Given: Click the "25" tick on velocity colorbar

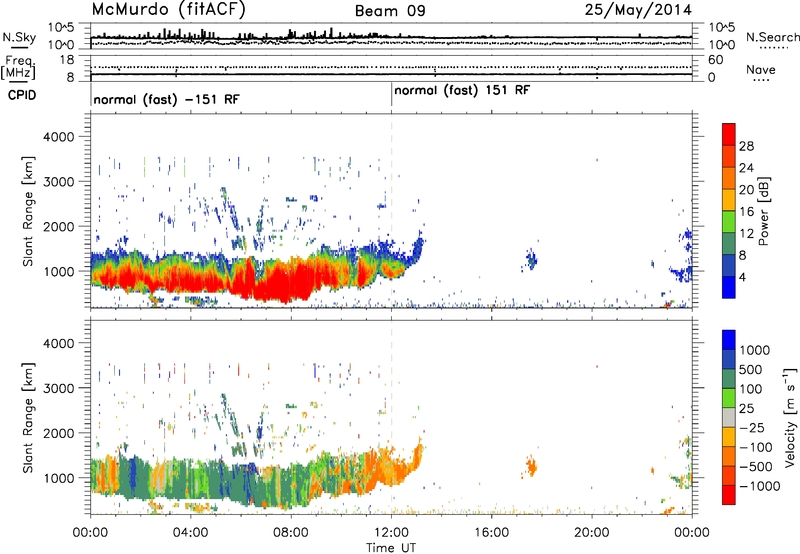Looking at the screenshot, I should pyautogui.click(x=746, y=408).
